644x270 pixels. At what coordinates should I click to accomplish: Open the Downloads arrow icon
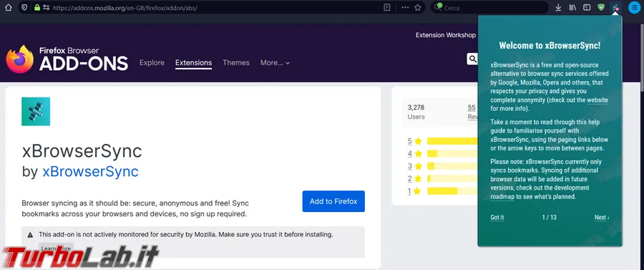[x=558, y=7]
